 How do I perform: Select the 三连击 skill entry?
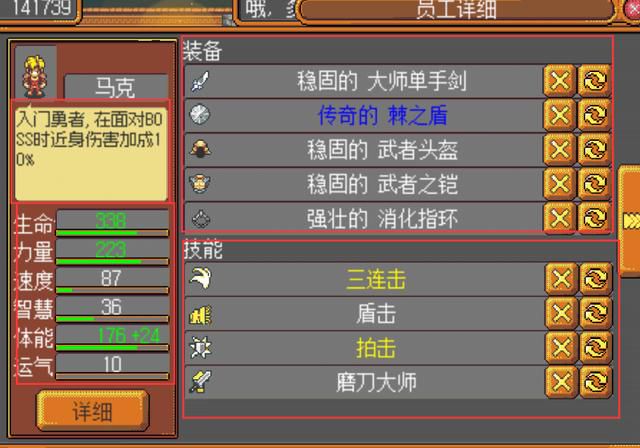tap(364, 279)
